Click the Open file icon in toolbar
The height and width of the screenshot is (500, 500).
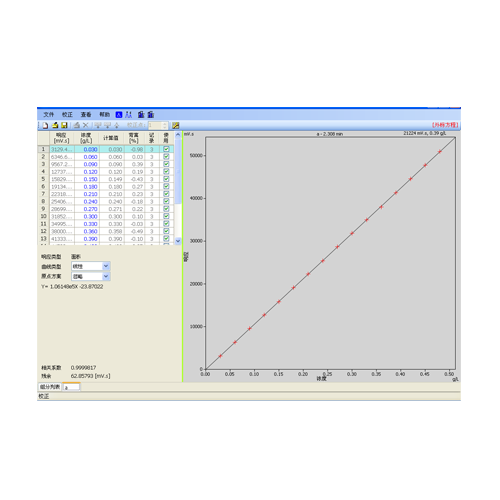click(55, 125)
